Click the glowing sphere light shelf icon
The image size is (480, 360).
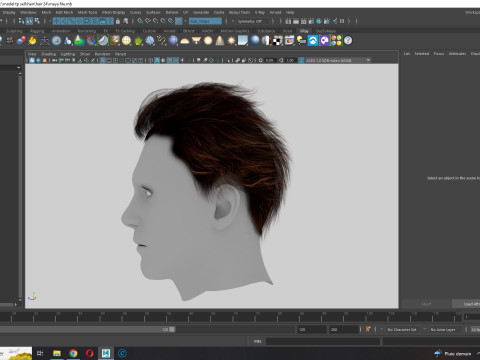(208, 41)
